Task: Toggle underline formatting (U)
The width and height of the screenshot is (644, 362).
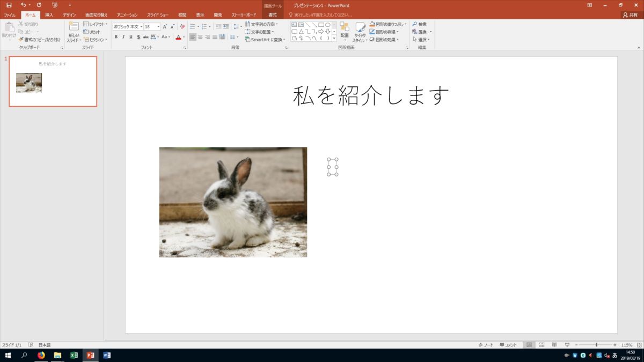Action: coord(131,37)
